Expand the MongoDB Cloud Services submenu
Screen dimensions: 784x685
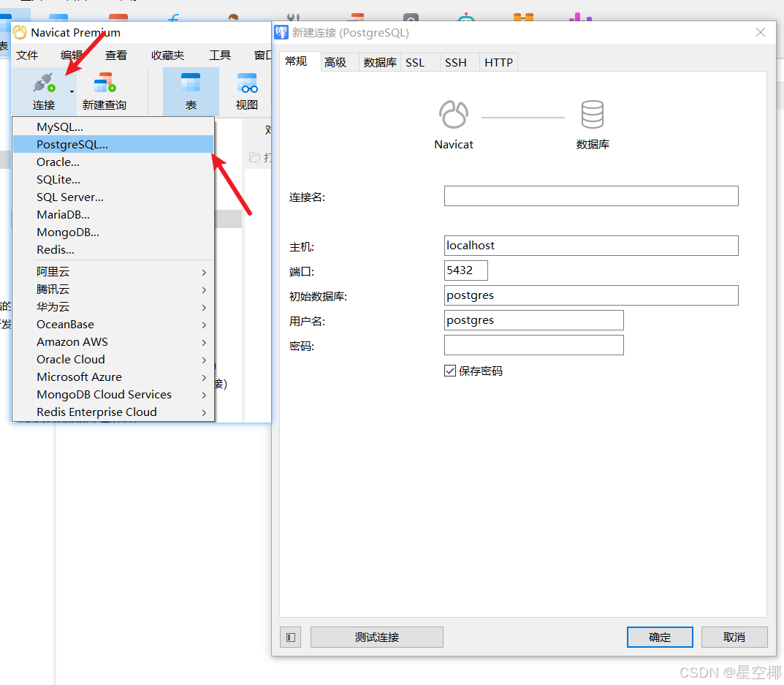click(x=113, y=394)
